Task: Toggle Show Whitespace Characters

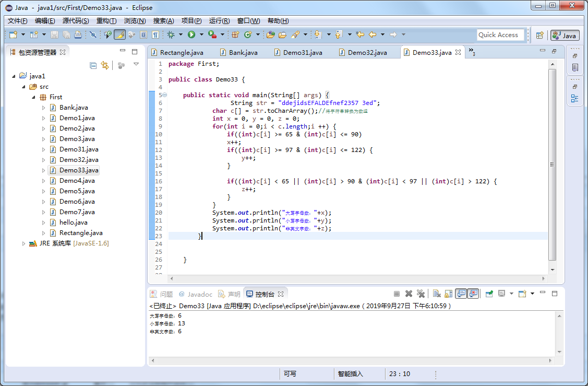Action: [155, 34]
